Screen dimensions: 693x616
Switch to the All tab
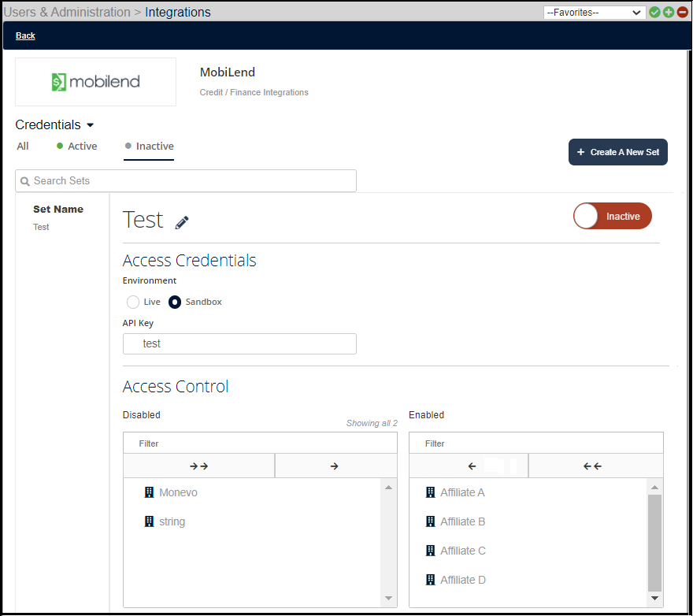(23, 147)
